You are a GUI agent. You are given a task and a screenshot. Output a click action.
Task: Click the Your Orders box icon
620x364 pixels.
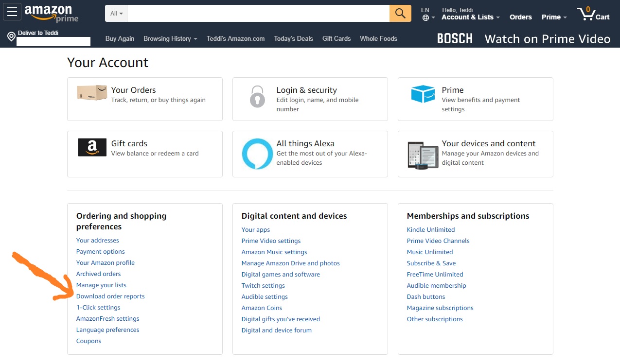(92, 92)
